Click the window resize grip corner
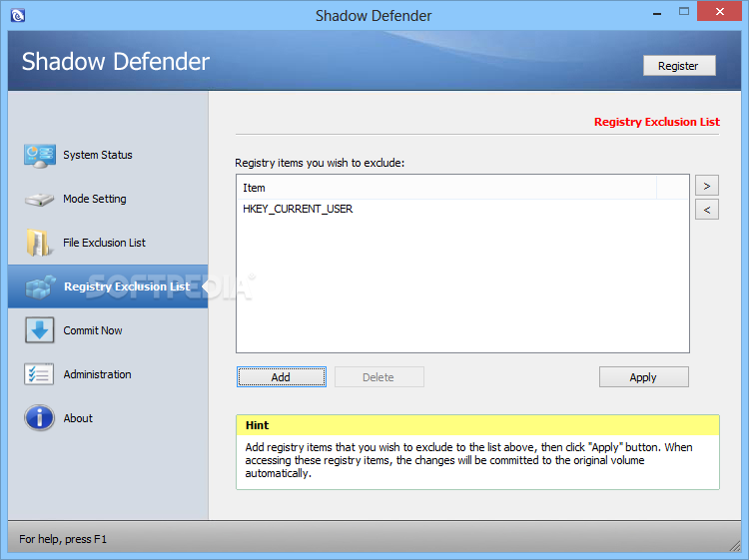 735,545
